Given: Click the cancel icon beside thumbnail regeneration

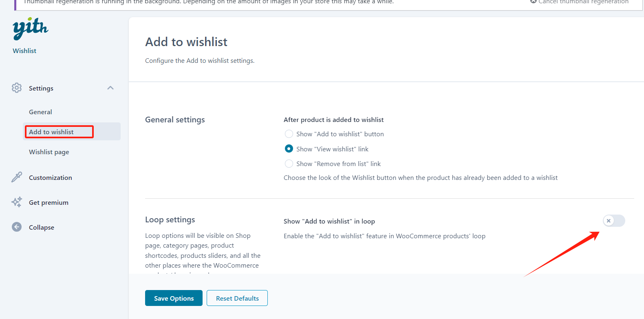Looking at the screenshot, I should click(534, 2).
